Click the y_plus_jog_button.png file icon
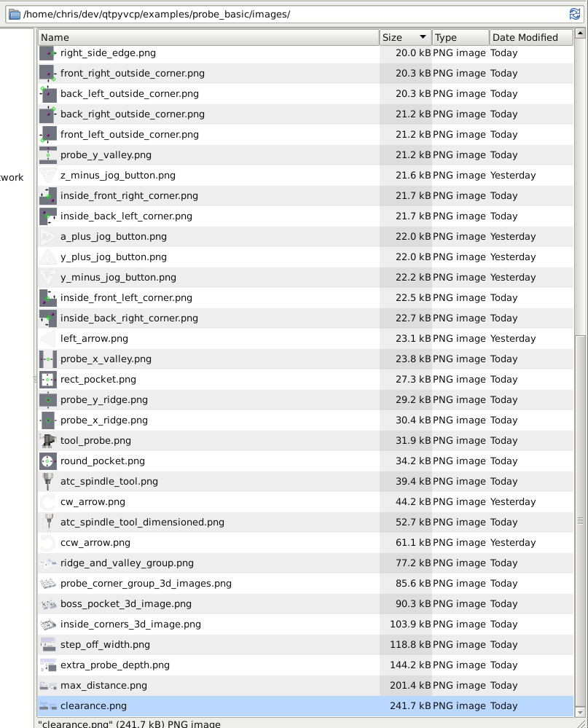This screenshot has height=728, width=588. click(x=48, y=257)
